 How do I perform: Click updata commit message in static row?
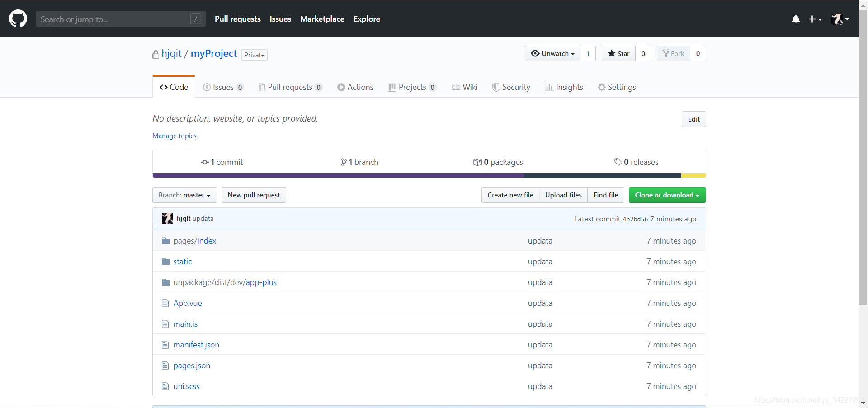[540, 262]
